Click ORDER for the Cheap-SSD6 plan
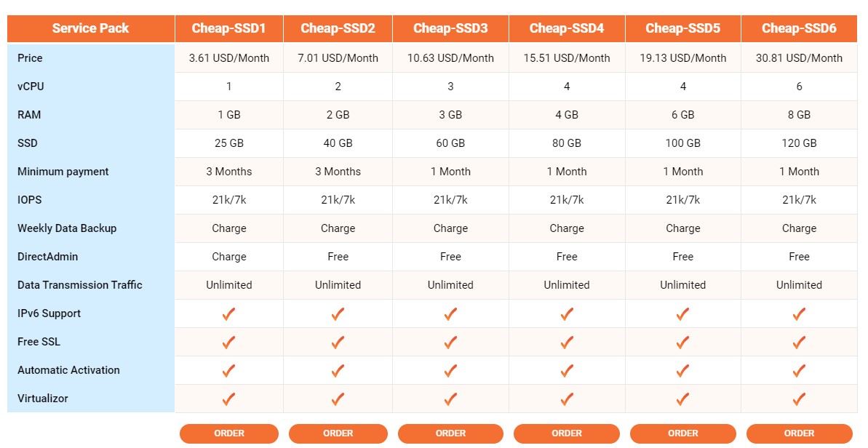This screenshot has height=448, width=868. coord(799,433)
